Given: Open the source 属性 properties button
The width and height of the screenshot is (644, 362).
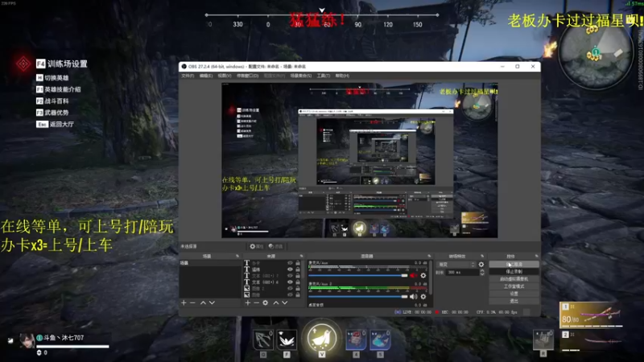Looking at the screenshot, I should (257, 246).
